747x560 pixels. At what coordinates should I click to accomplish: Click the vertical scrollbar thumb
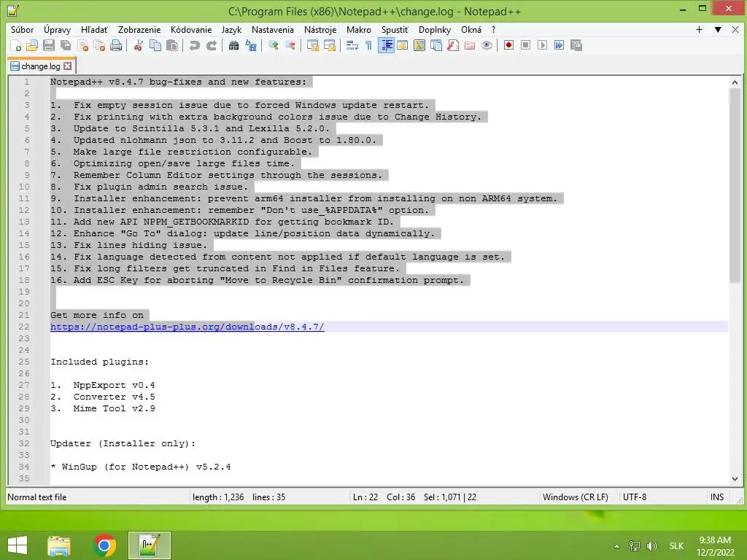[x=735, y=186]
